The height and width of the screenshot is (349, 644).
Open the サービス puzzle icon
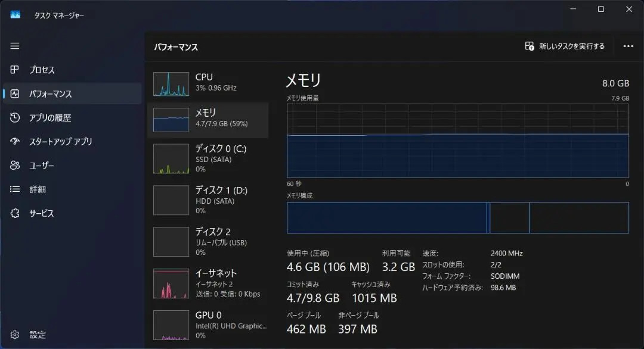[x=15, y=213]
